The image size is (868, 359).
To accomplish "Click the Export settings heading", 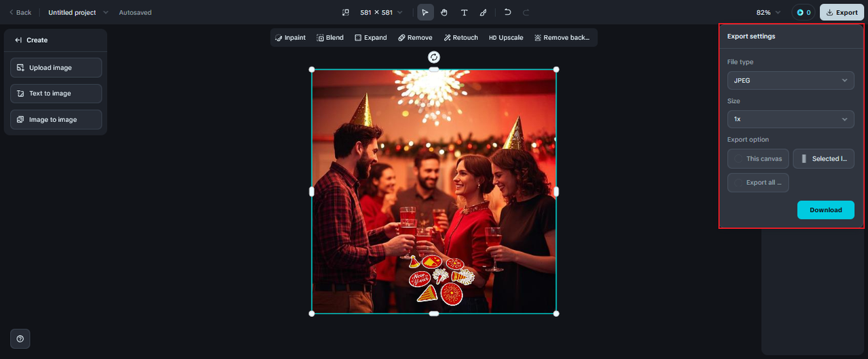I will click(751, 36).
